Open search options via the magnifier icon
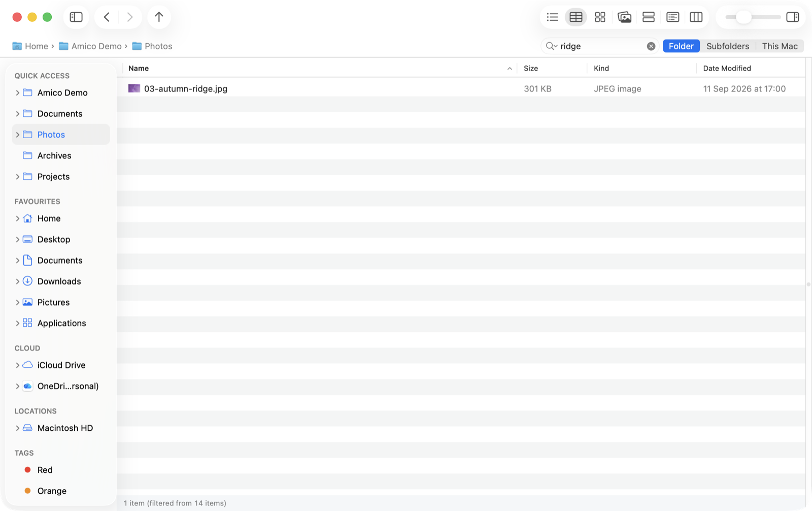812x511 pixels. coord(551,46)
